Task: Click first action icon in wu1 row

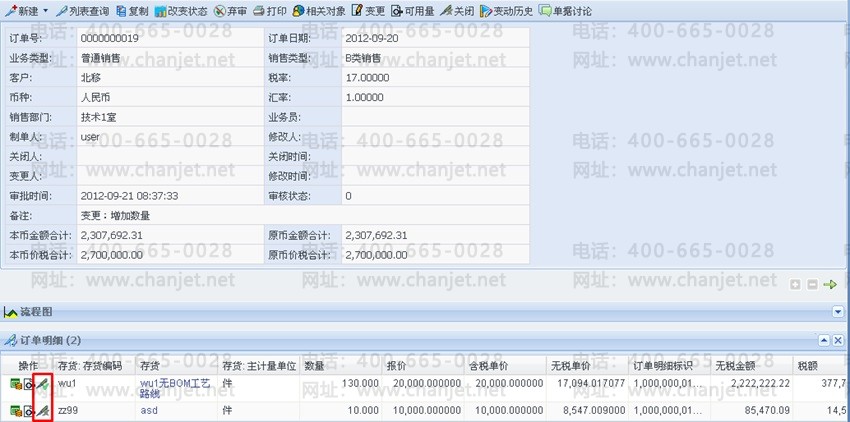Action: pos(15,384)
